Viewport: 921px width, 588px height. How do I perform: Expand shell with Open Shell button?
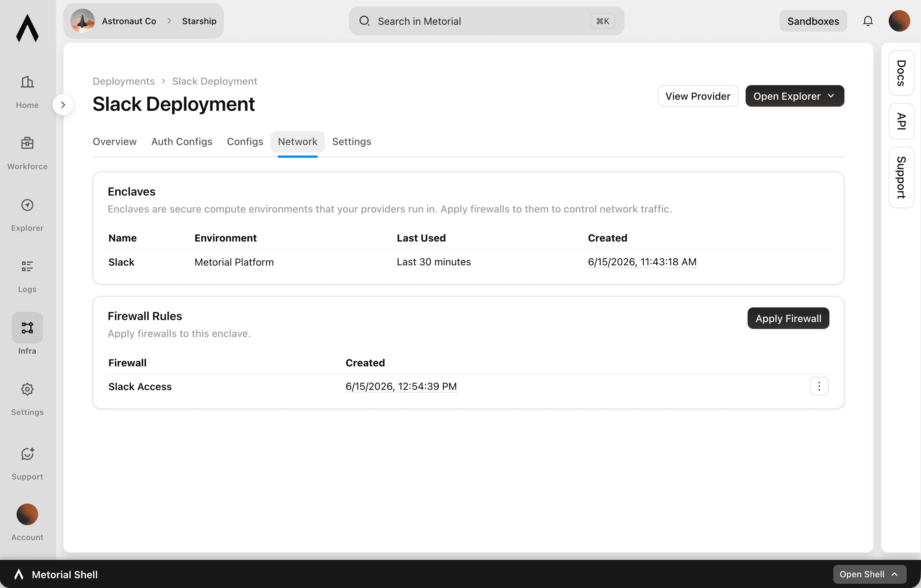[x=870, y=574]
